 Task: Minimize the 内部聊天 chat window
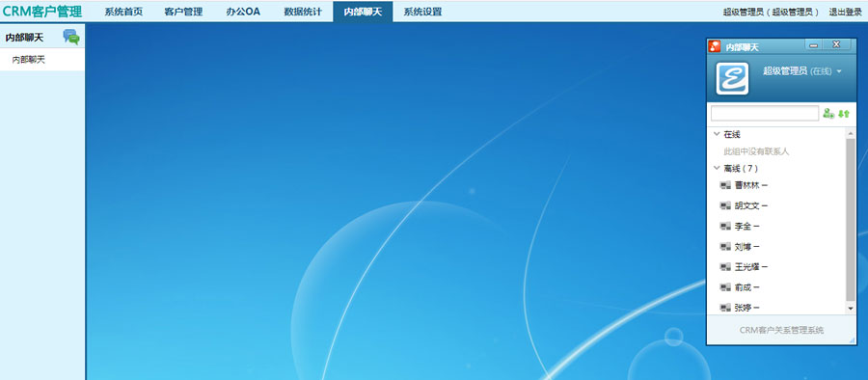pyautogui.click(x=814, y=45)
